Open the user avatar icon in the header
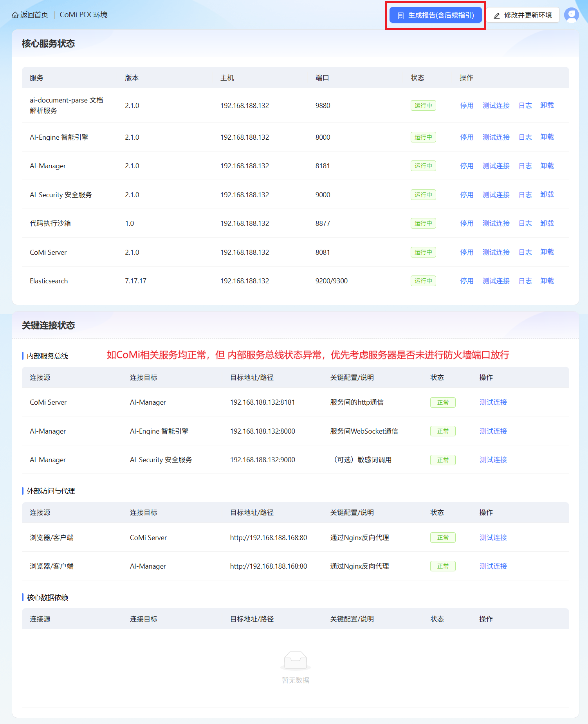The height and width of the screenshot is (724, 588). [x=571, y=15]
